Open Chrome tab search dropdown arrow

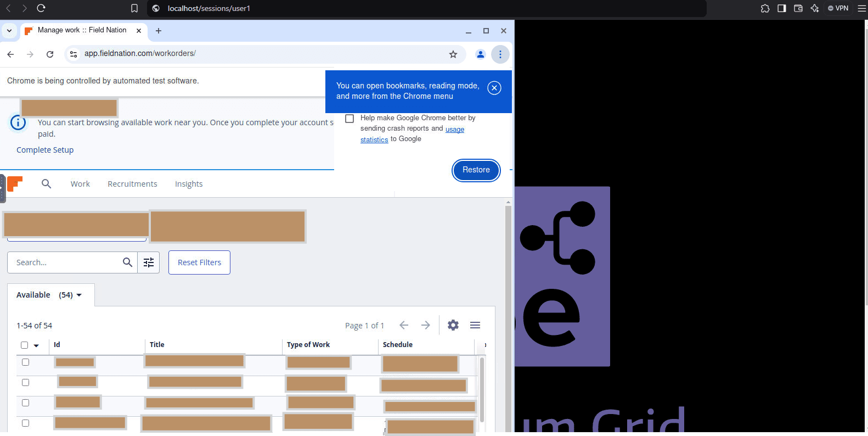9,31
